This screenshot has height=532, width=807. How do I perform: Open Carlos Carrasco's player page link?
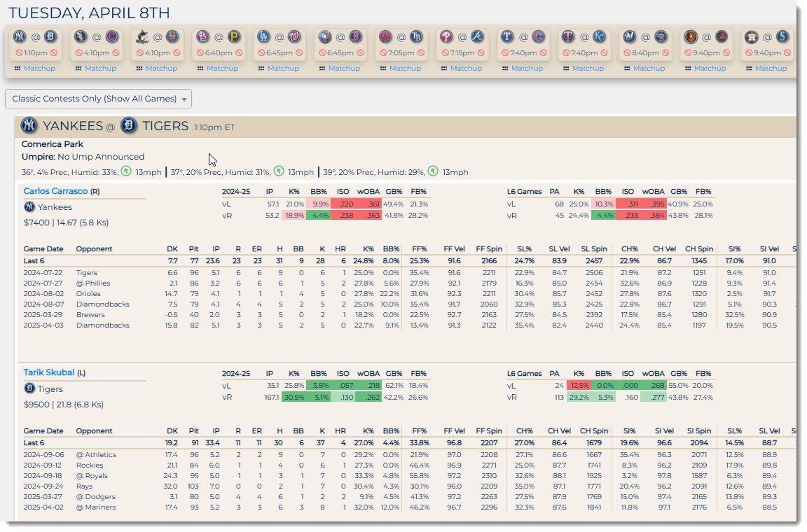[55, 191]
